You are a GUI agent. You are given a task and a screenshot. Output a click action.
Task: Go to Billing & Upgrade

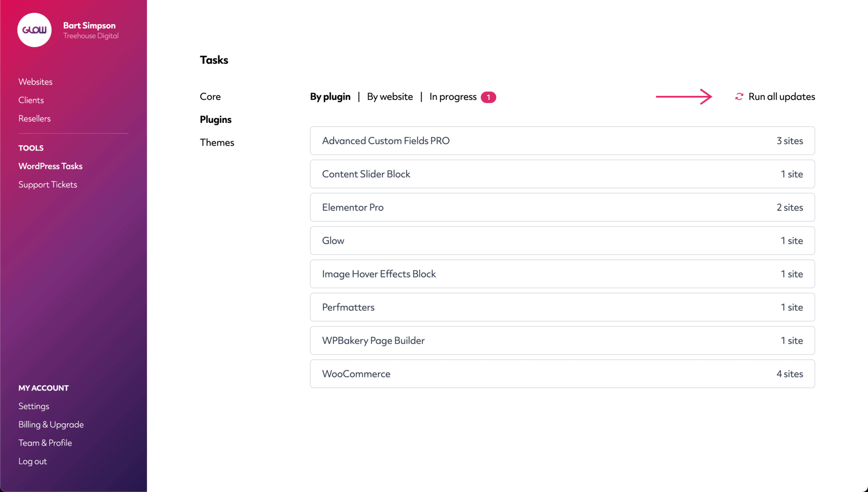pyautogui.click(x=51, y=425)
